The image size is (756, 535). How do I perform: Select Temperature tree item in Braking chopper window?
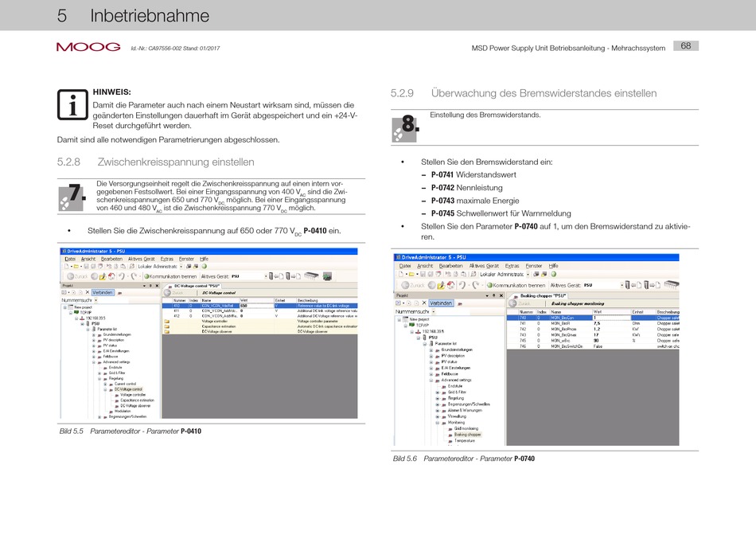[x=464, y=440]
